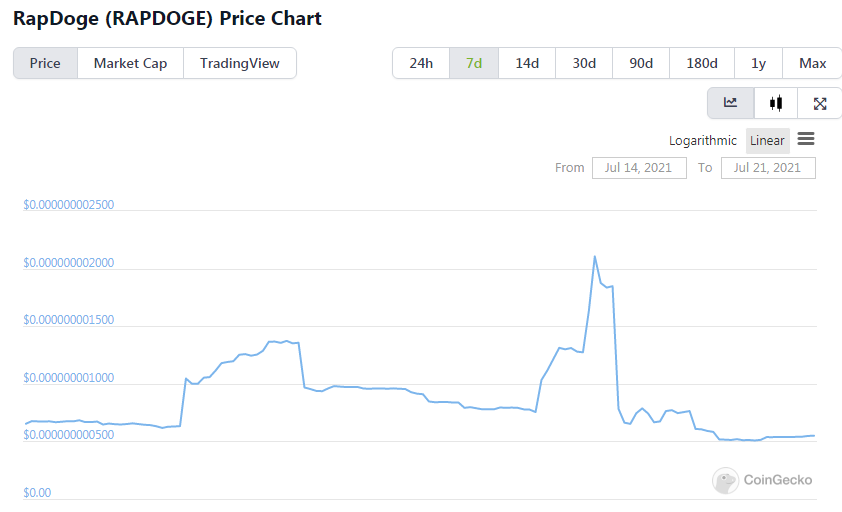842x512 pixels.
Task: Open fullscreen chart via expand icon
Action: coord(819,103)
